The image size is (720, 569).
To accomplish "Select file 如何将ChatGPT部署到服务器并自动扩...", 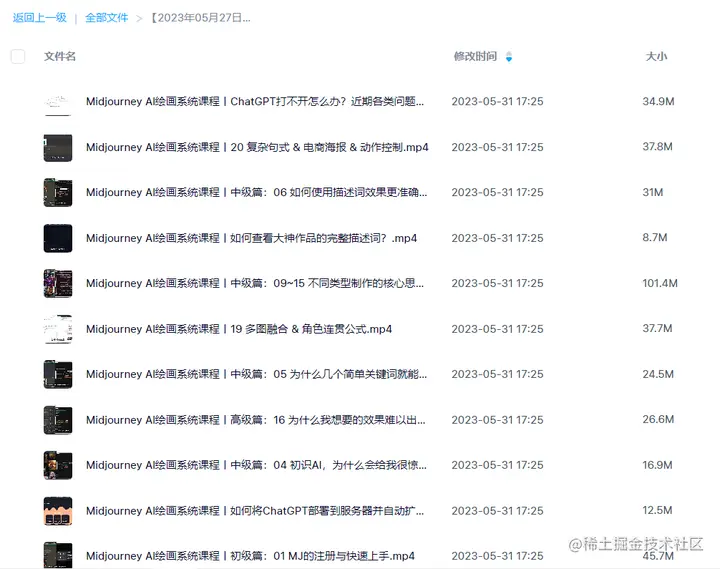I will coord(255,511).
